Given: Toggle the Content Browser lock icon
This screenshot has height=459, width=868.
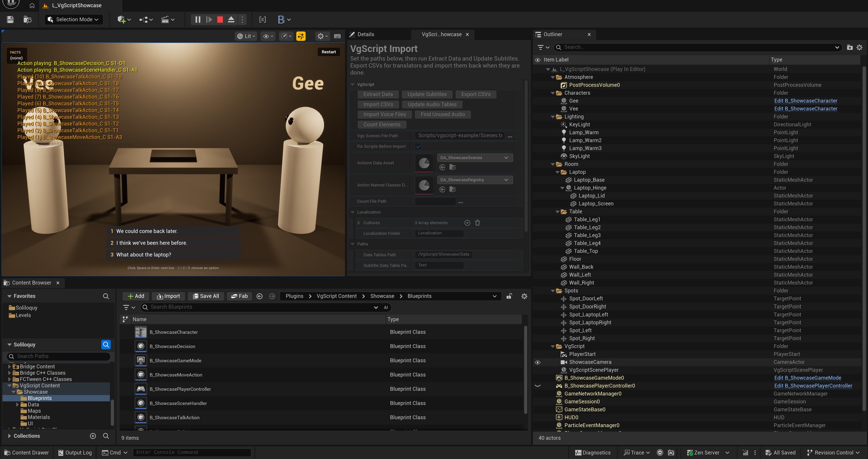Looking at the screenshot, I should click(x=510, y=296).
